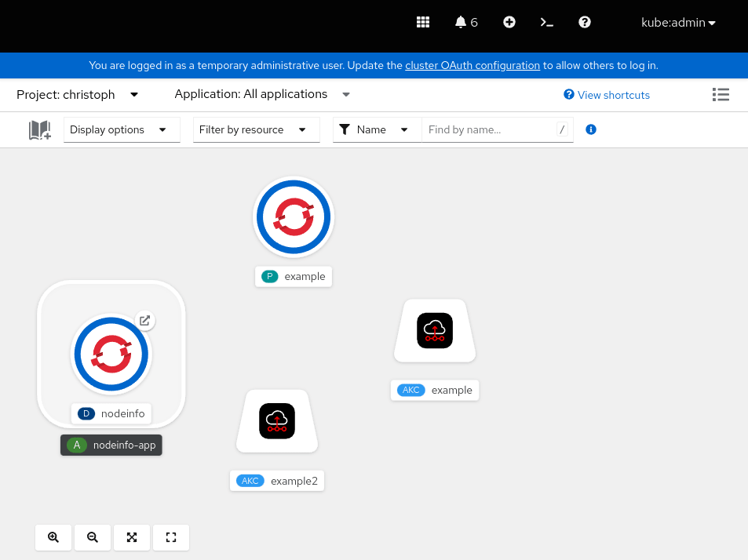Open the command line terminal icon
Viewport: 748px width, 560px height.
pos(547,23)
